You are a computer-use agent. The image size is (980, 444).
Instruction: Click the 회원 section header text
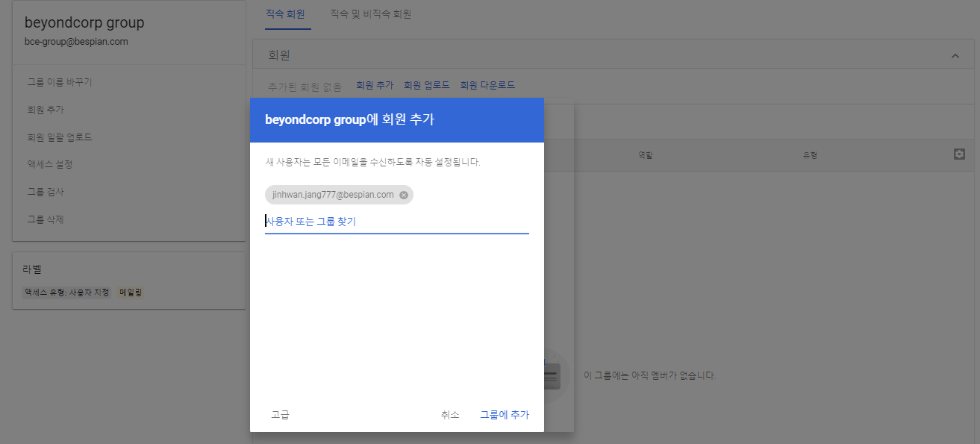click(279, 56)
